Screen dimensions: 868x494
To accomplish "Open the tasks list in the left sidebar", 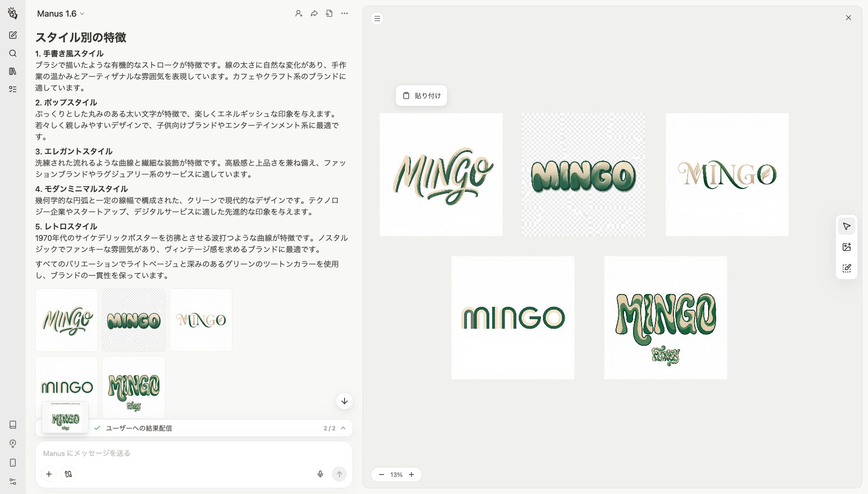I will click(x=13, y=89).
